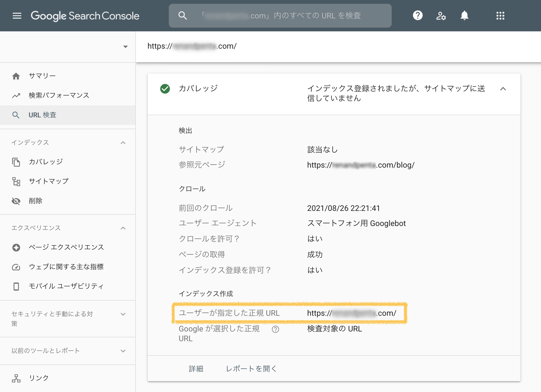Click the sitemap tree icon beside サイトマップ
Viewport: 541px width, 392px height.
tap(16, 181)
